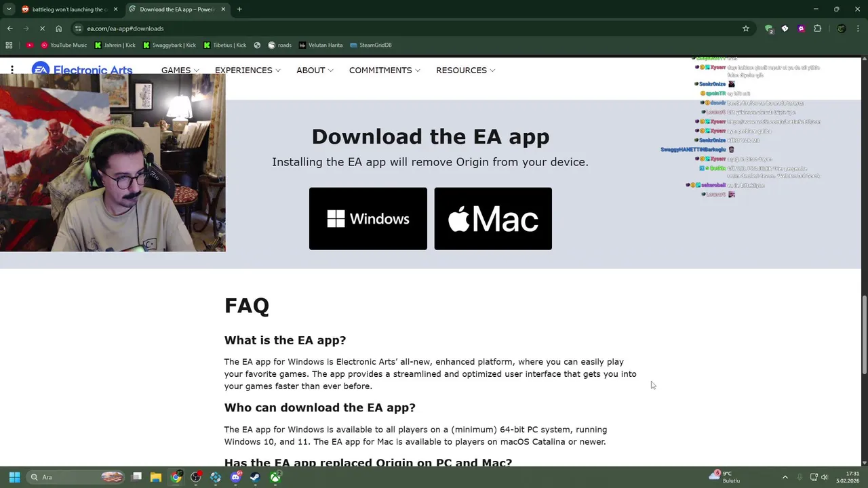Viewport: 868px width, 488px height.
Task: Open the volume control in the tray
Action: pyautogui.click(x=825, y=477)
